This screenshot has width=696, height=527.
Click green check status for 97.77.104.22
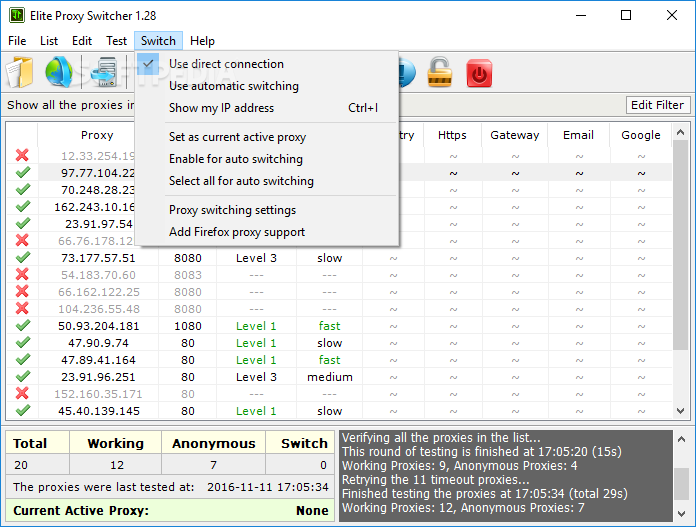click(x=23, y=172)
